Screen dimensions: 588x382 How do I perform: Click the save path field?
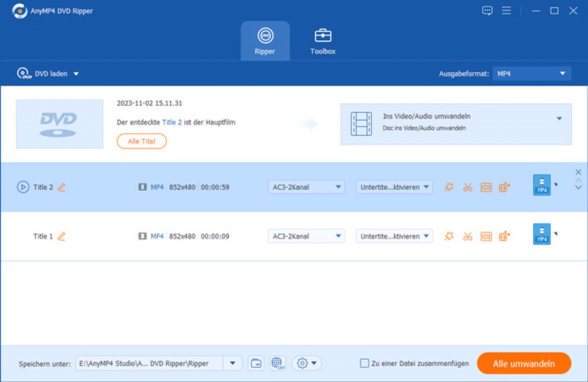pyautogui.click(x=149, y=363)
